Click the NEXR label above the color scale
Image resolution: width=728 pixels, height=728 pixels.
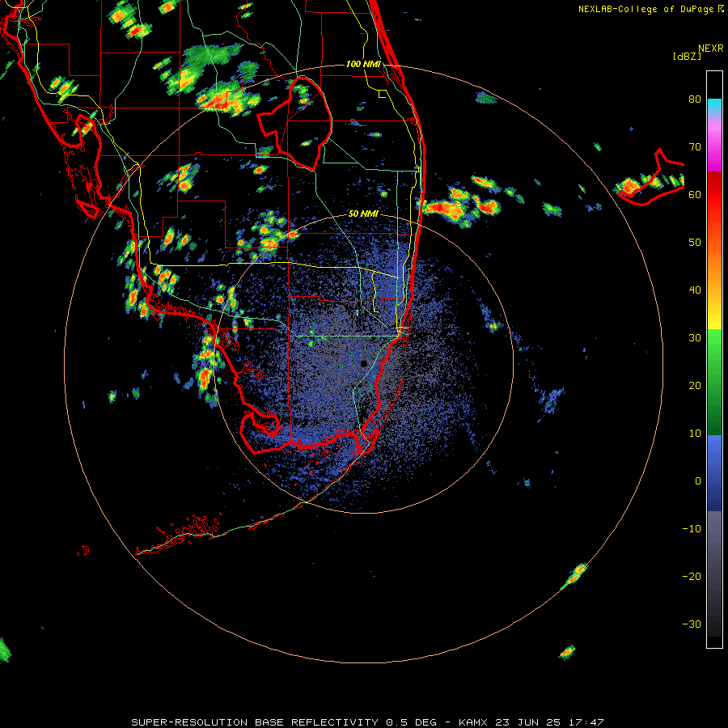(x=710, y=49)
